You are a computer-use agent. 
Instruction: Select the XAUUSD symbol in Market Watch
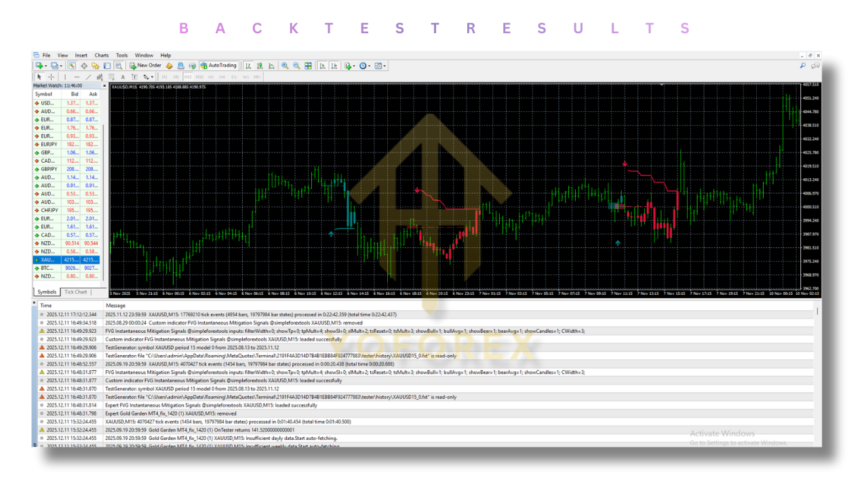tap(46, 260)
